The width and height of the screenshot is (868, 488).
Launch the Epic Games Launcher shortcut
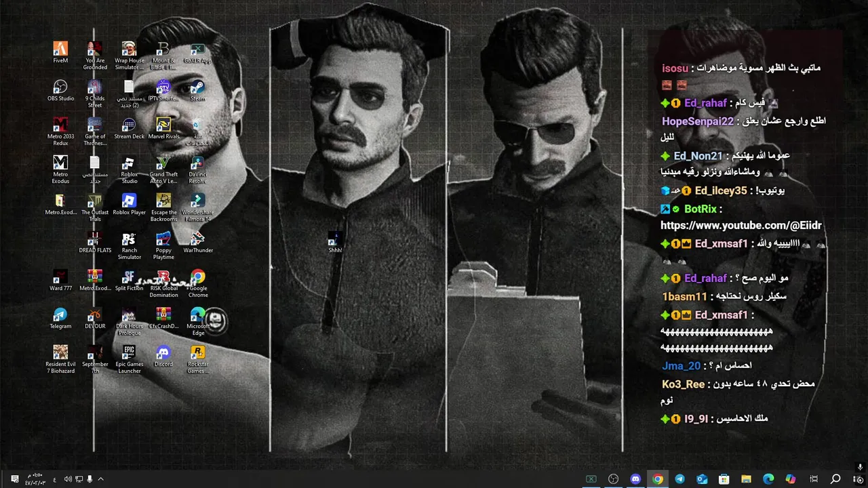(x=129, y=360)
